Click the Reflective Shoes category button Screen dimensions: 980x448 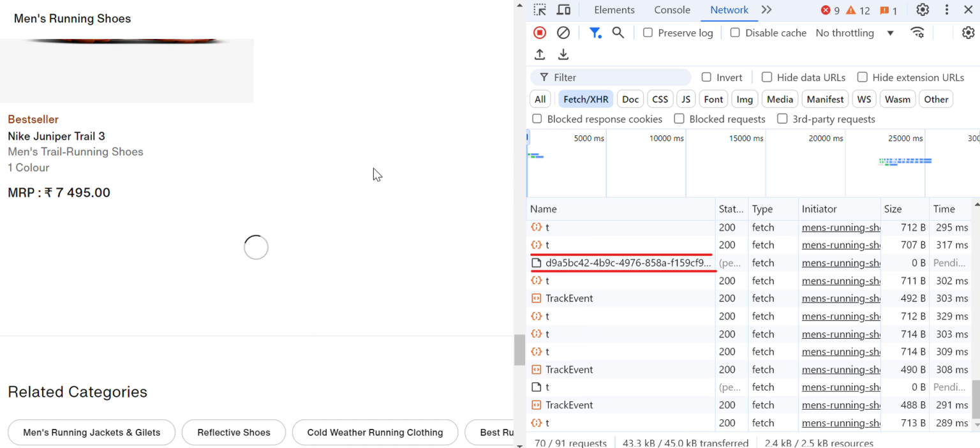[234, 433]
